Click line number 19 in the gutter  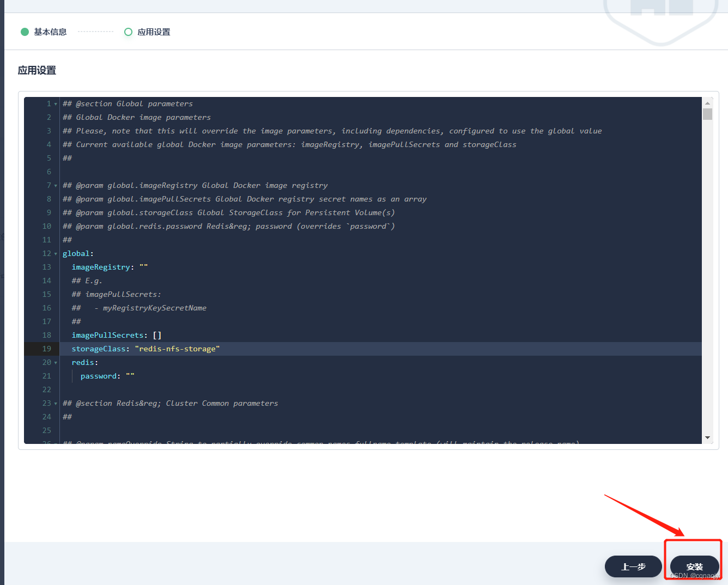(x=47, y=349)
